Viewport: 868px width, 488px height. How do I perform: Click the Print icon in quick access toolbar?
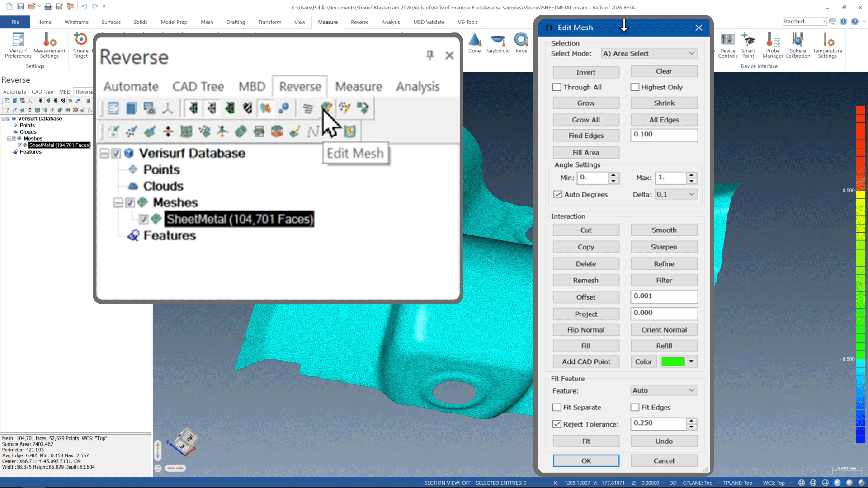pyautogui.click(x=48, y=7)
